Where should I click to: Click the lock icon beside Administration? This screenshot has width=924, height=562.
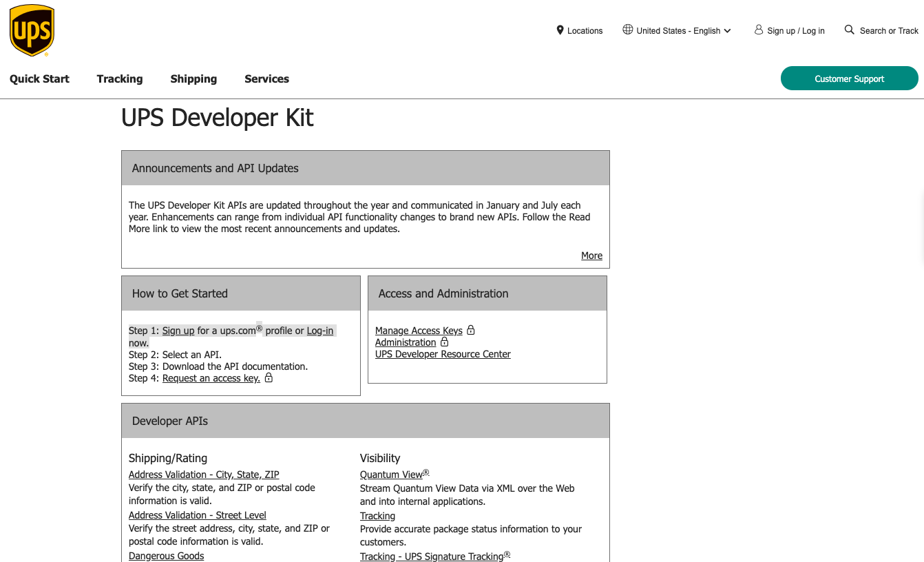[444, 342]
